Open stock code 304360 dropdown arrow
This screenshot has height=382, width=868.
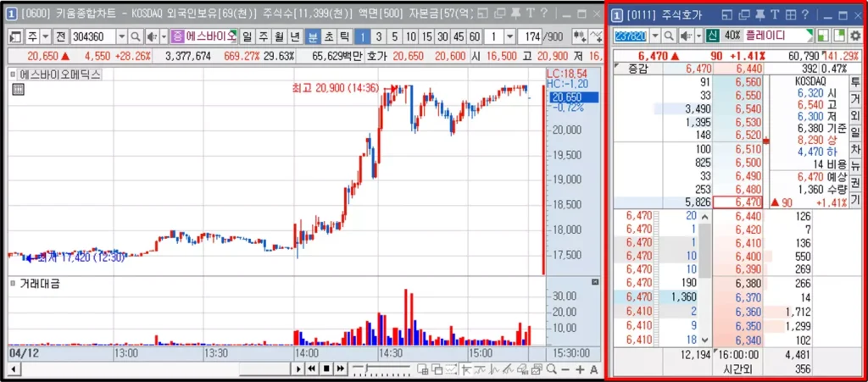122,37
